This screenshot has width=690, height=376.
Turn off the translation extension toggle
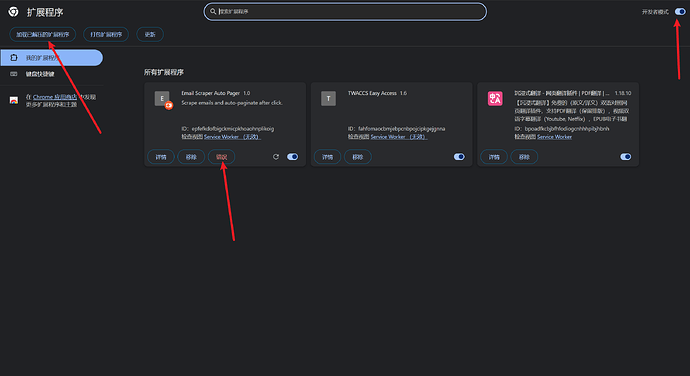626,157
